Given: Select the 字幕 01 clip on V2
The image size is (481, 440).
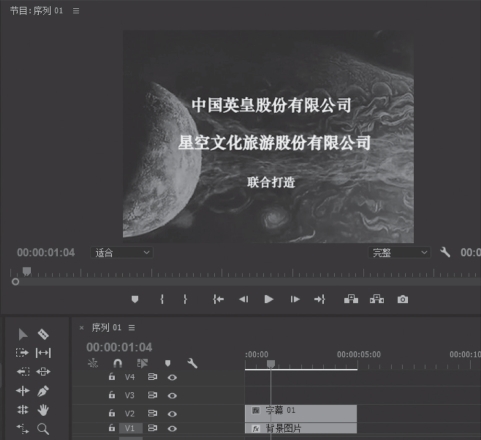Looking at the screenshot, I should 301,413.
